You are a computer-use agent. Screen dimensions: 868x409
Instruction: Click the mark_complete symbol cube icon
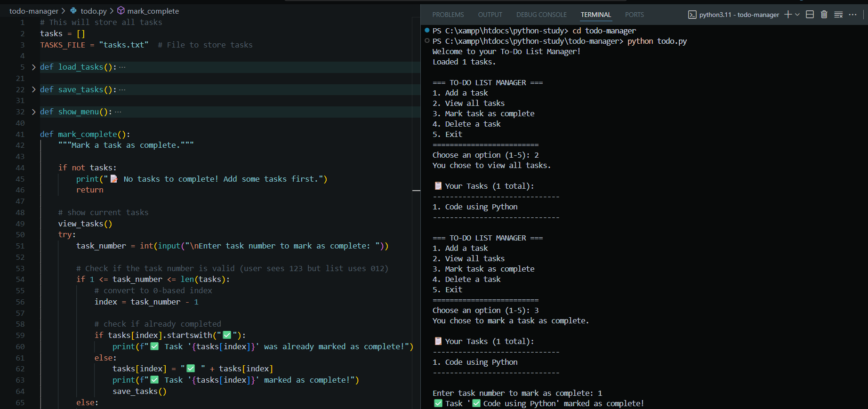(121, 11)
